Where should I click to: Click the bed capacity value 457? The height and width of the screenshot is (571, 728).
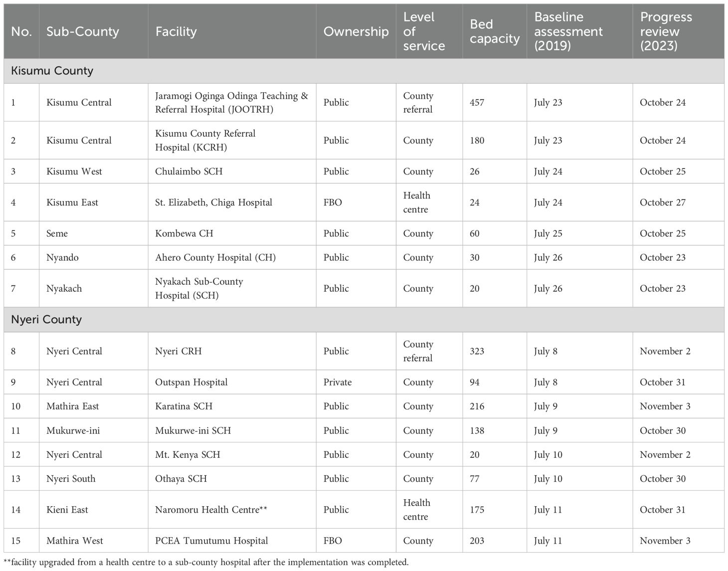[x=477, y=102]
